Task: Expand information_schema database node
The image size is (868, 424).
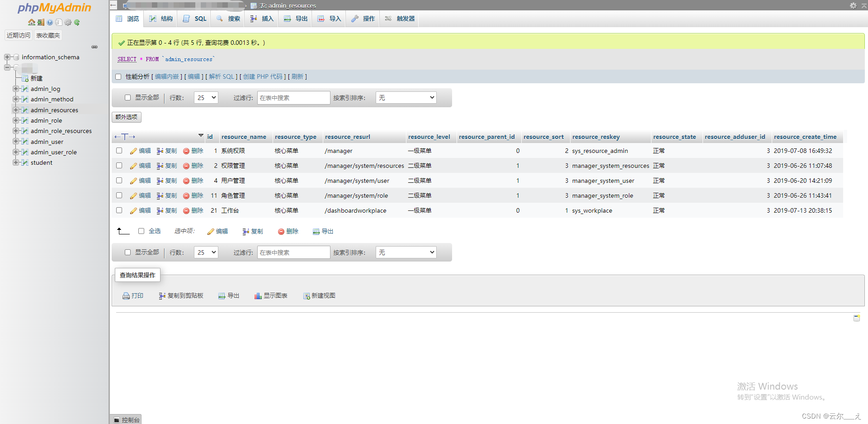Action: click(x=7, y=57)
